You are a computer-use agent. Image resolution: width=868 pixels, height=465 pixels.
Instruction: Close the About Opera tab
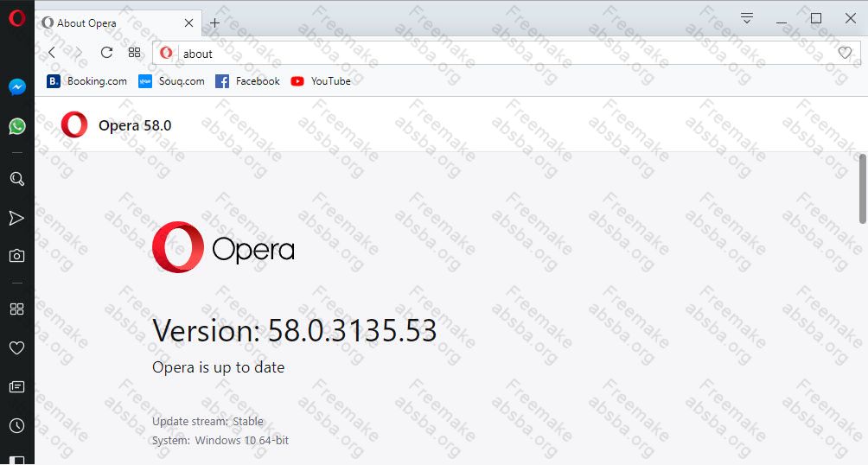188,22
